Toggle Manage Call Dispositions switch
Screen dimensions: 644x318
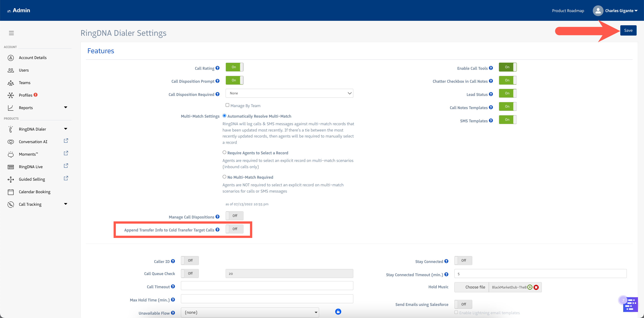[x=234, y=216]
